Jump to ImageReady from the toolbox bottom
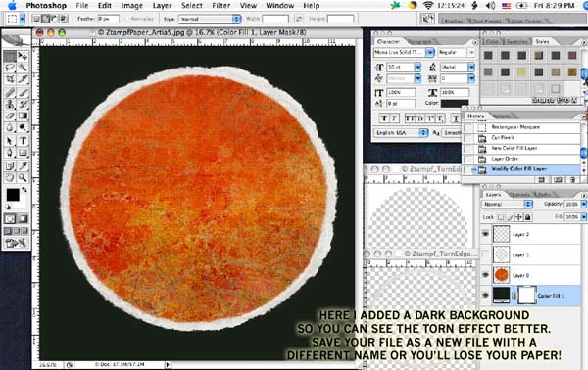 pyautogui.click(x=16, y=243)
